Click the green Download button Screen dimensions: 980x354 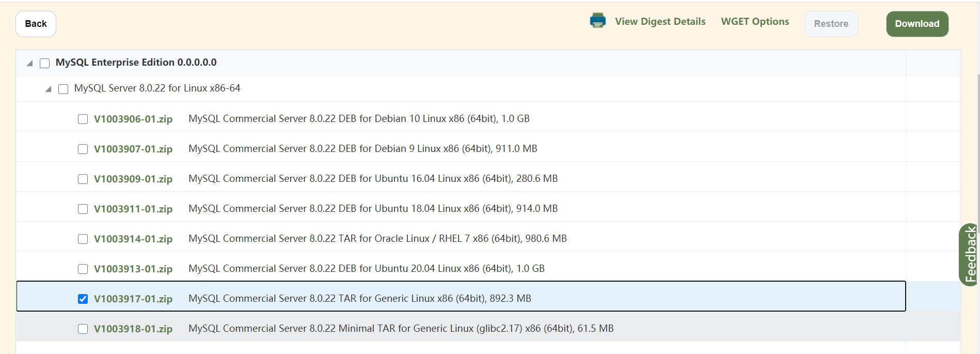click(917, 24)
